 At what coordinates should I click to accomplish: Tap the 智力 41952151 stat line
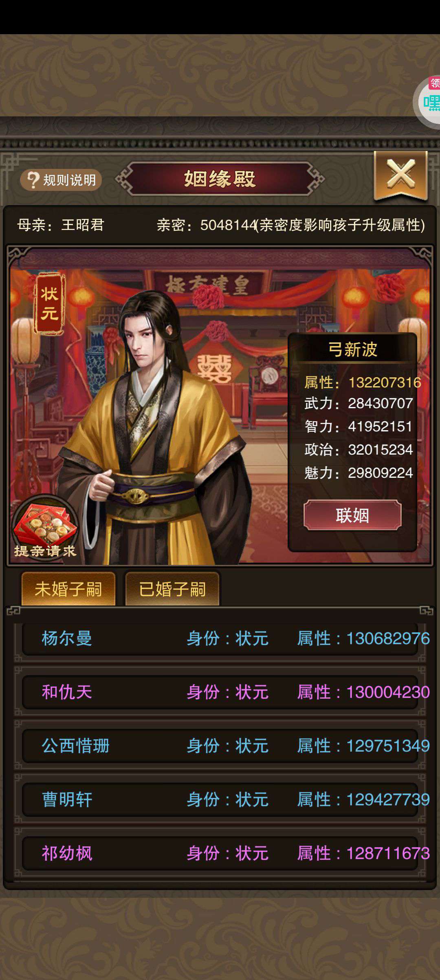tap(359, 426)
